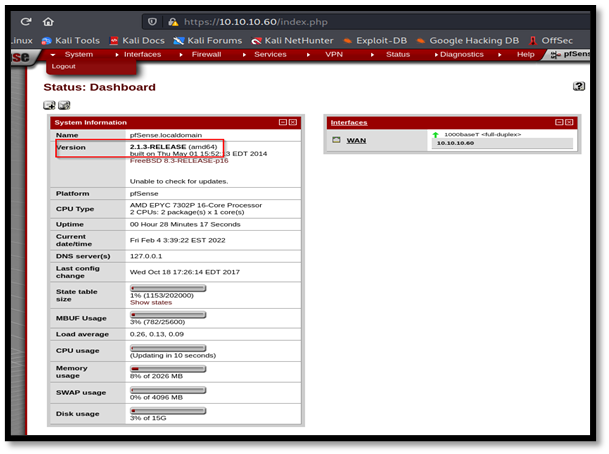Open the Kali Forums bookmark

coord(208,40)
